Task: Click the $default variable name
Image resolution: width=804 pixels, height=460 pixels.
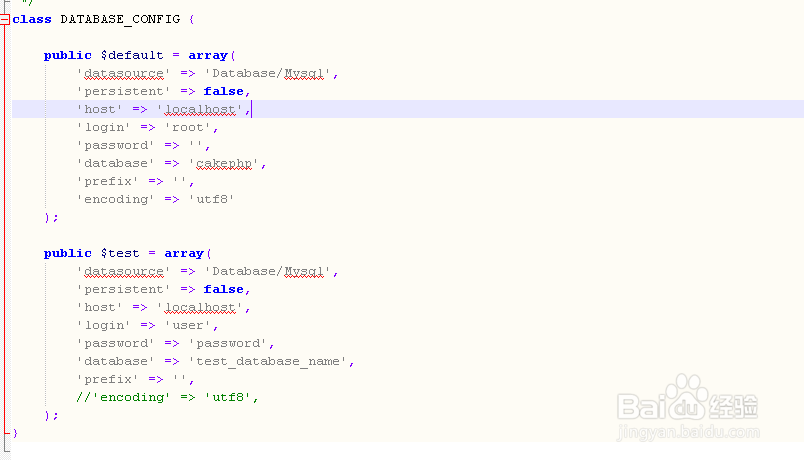Action: pos(132,55)
